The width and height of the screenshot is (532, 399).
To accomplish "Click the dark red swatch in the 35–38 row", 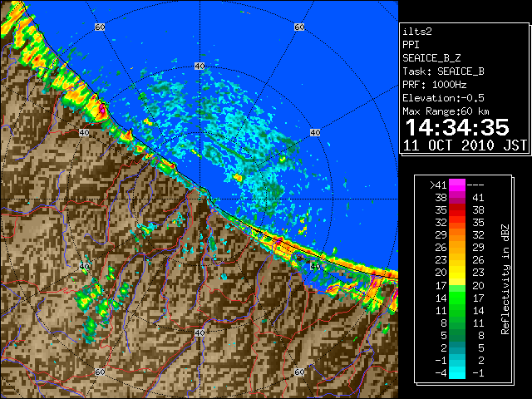I will (x=457, y=210).
